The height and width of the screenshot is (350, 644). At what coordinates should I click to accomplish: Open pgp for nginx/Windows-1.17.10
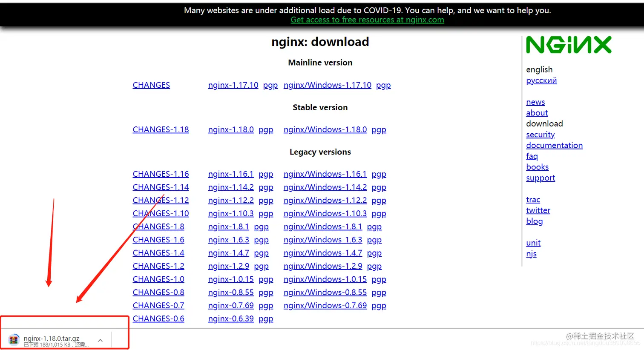click(x=383, y=86)
